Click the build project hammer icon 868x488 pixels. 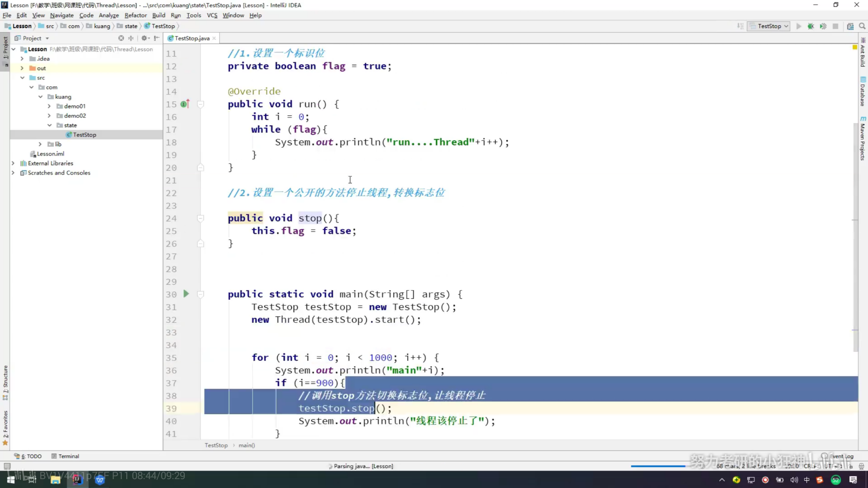click(x=740, y=26)
